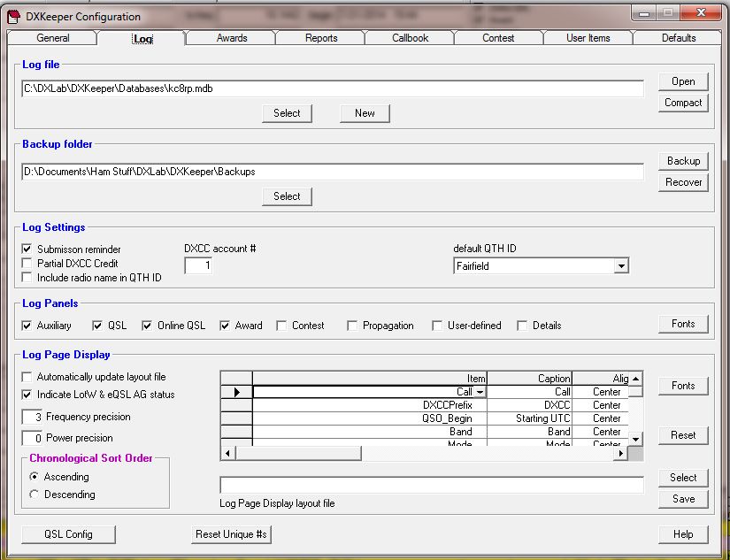This screenshot has width=730, height=560.
Task: Enable the User-defined panel checkbox
Action: tap(437, 326)
